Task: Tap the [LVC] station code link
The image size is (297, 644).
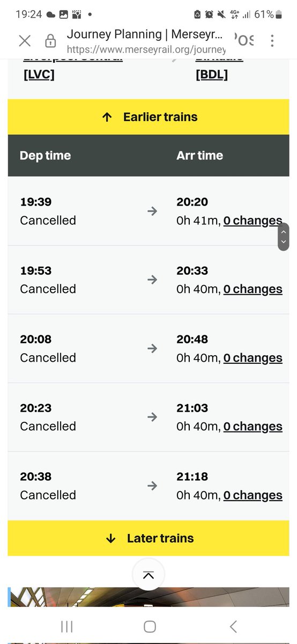Action: pyautogui.click(x=39, y=75)
